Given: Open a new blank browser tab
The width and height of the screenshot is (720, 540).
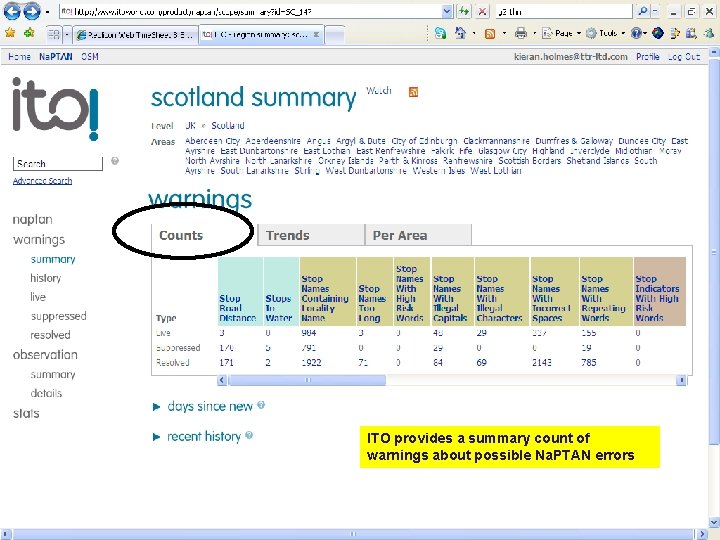Looking at the screenshot, I should [335, 35].
